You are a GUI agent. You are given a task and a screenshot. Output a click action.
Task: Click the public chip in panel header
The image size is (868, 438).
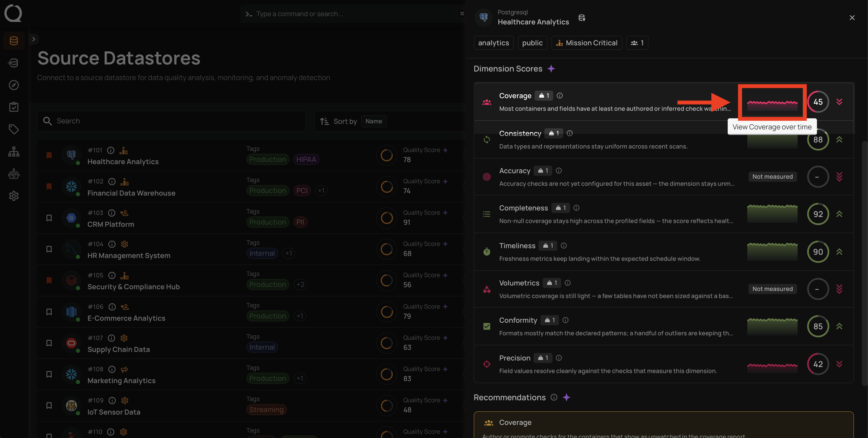coord(532,43)
